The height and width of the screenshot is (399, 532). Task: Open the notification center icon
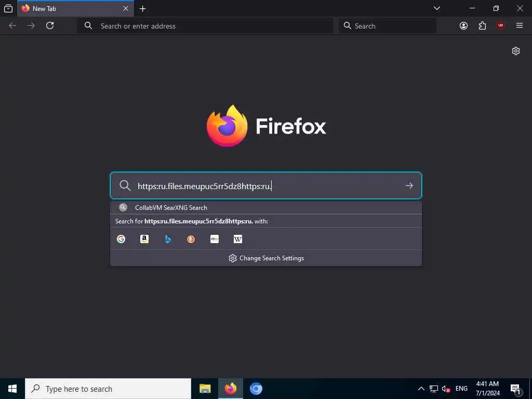515,389
